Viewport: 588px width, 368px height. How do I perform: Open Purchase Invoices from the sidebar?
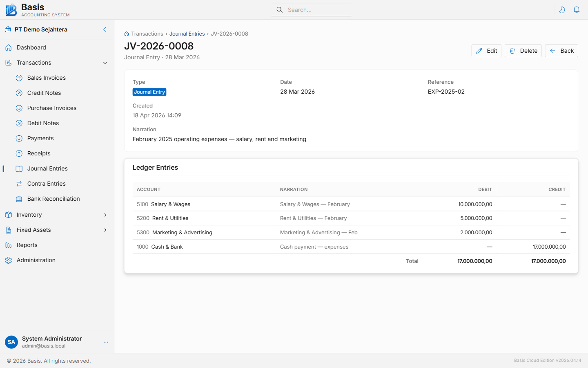(x=51, y=108)
